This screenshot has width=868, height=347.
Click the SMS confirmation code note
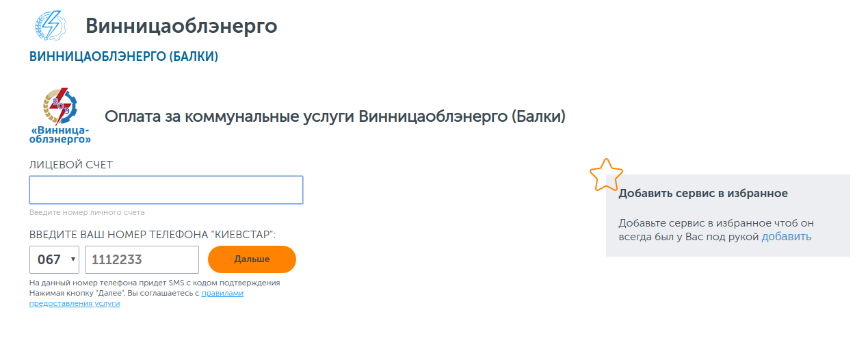[155, 283]
